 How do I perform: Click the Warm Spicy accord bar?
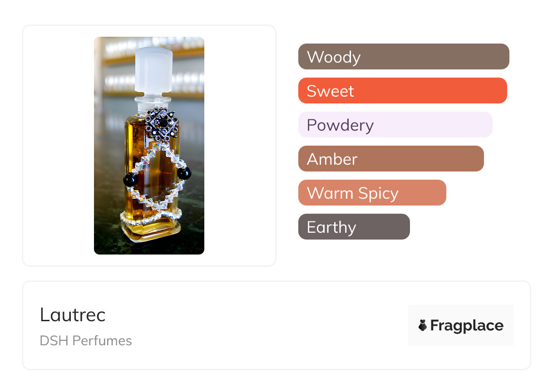pos(372,193)
